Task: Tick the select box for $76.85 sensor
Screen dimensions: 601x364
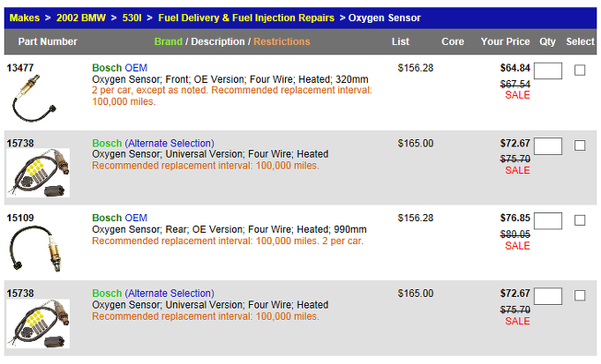Action: click(580, 220)
